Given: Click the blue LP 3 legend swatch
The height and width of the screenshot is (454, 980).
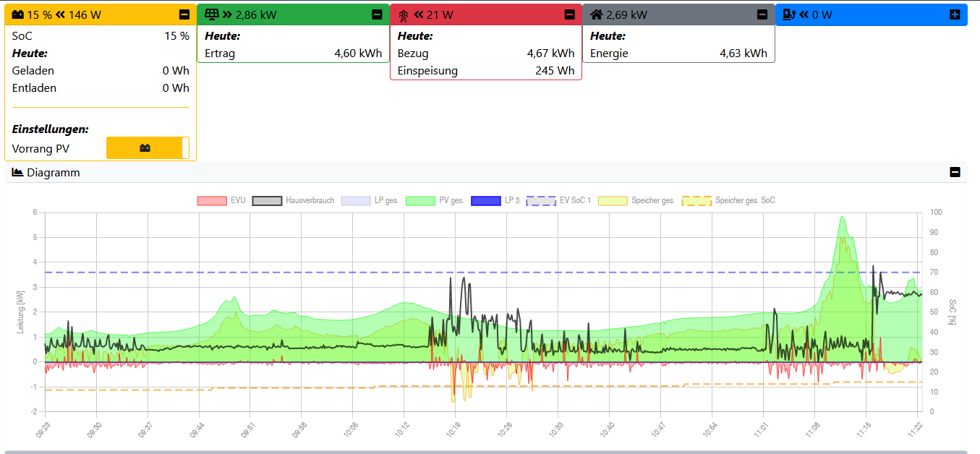Looking at the screenshot, I should pyautogui.click(x=485, y=200).
